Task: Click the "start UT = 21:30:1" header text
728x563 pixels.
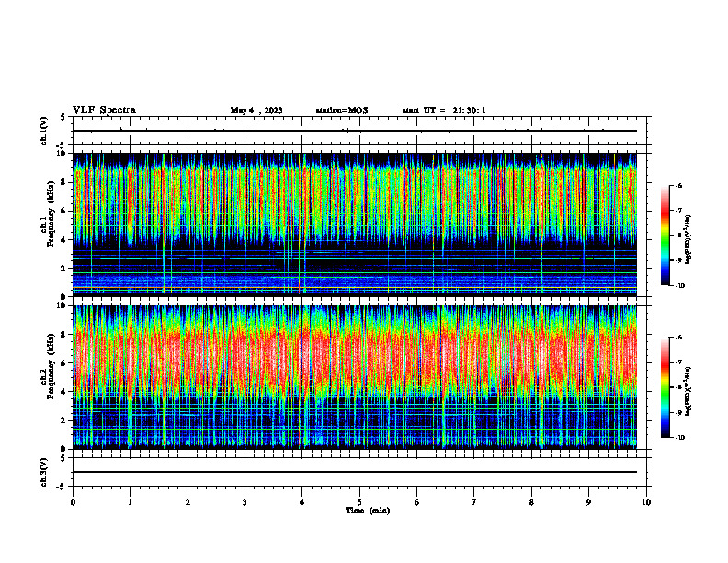Action: point(444,110)
